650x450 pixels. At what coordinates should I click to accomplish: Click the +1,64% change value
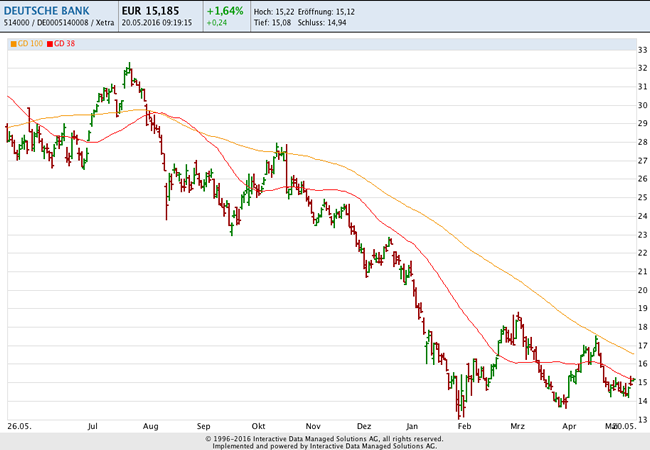225,11
